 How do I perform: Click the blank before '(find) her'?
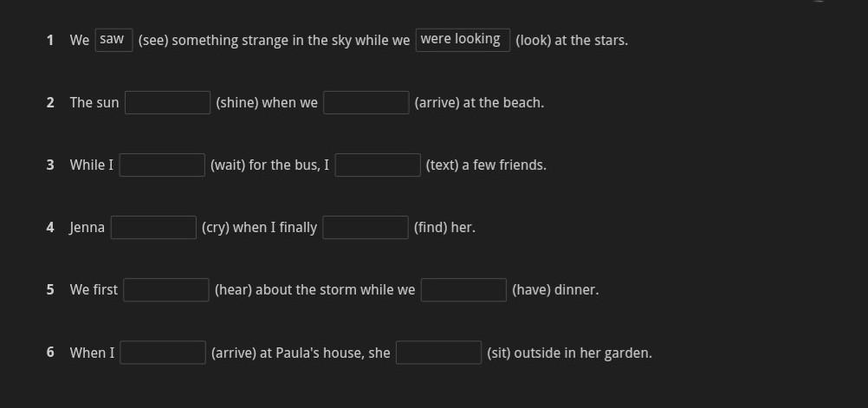pos(366,227)
